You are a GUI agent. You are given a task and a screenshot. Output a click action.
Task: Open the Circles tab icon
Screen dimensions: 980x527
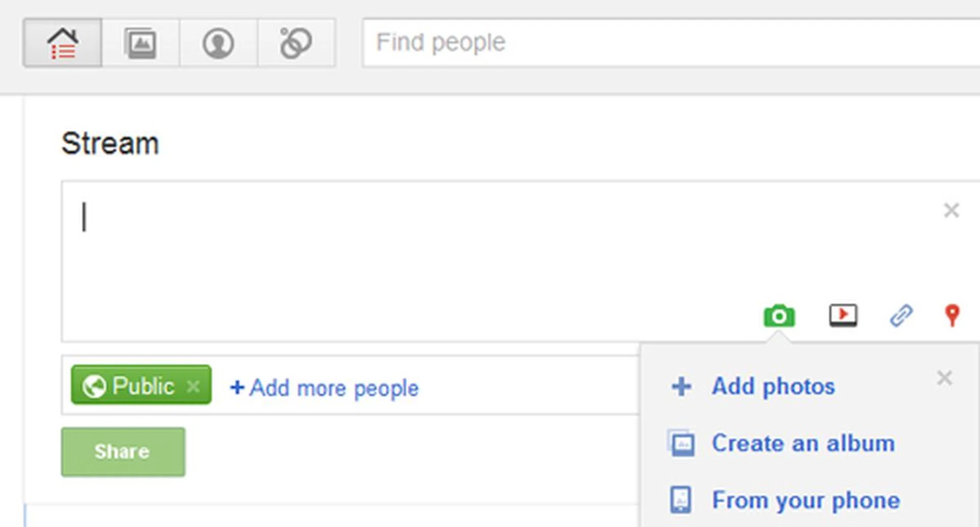tap(296, 43)
